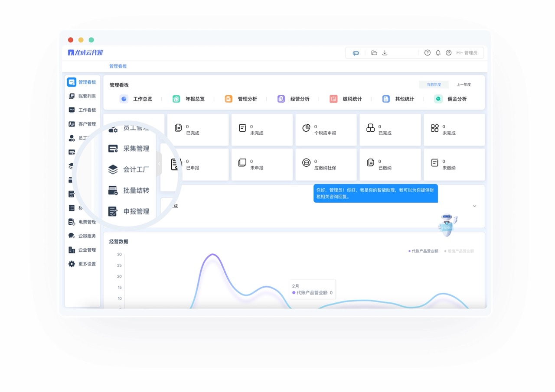Toggle 代账产品营业额 legend series
Viewport: 555px width, 392px height.
pyautogui.click(x=423, y=251)
